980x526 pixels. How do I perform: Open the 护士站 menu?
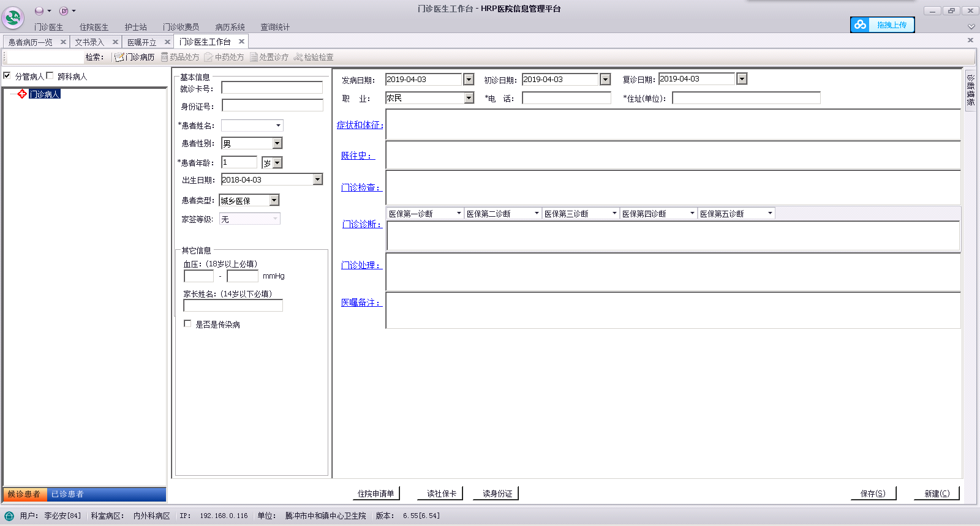(x=135, y=27)
